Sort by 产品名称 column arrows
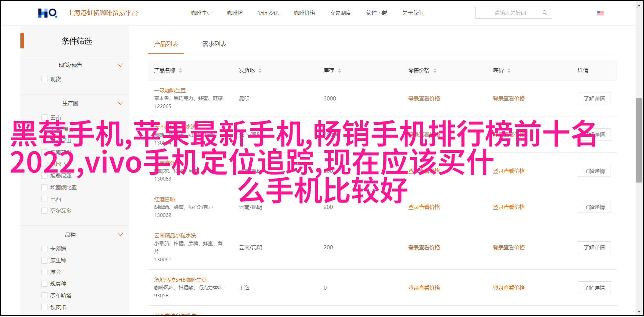This screenshot has height=317, width=644. pos(180,70)
